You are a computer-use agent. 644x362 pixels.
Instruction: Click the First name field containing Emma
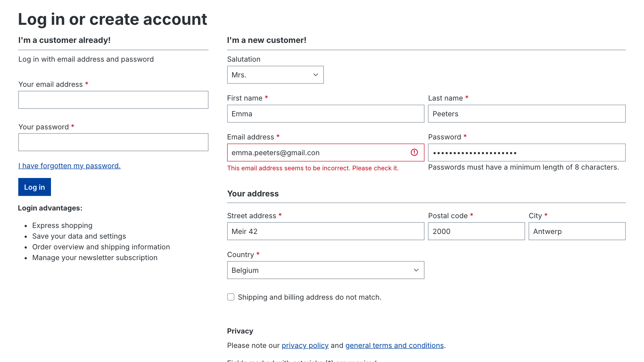click(326, 114)
